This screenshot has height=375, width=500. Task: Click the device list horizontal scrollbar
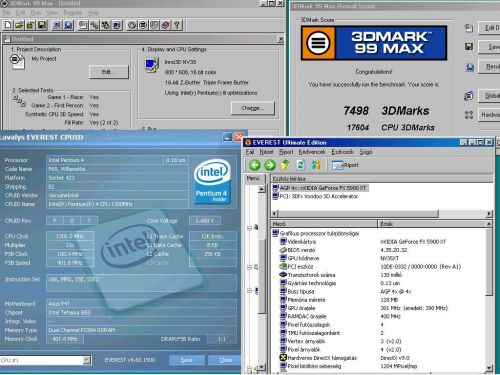click(x=382, y=213)
